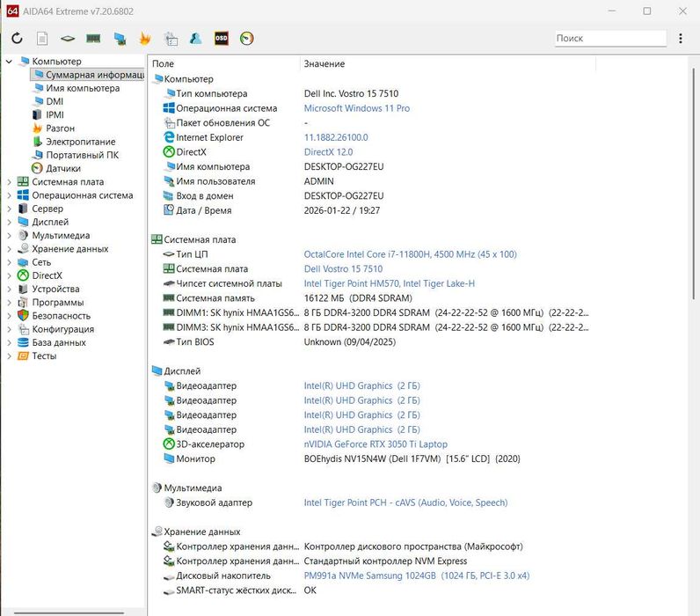Image resolution: width=700 pixels, height=616 pixels.
Task: Expand the Операционная система tree node
Action: pyautogui.click(x=9, y=195)
